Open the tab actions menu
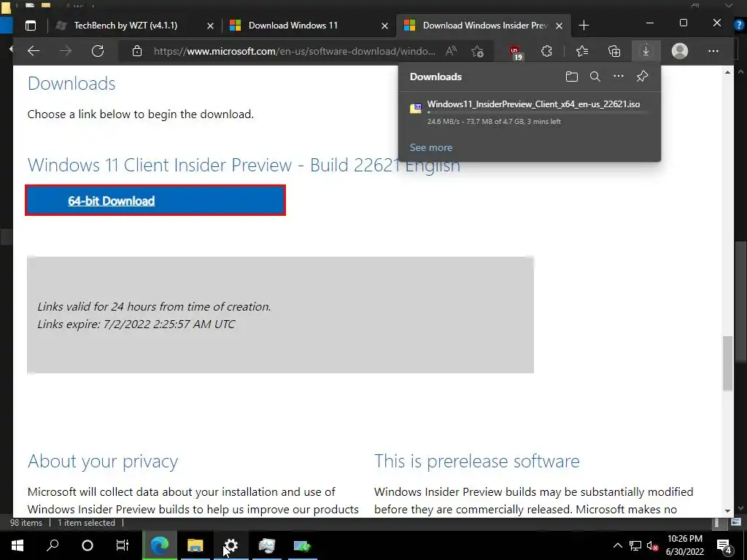Viewport: 747px width, 560px height. 31,26
